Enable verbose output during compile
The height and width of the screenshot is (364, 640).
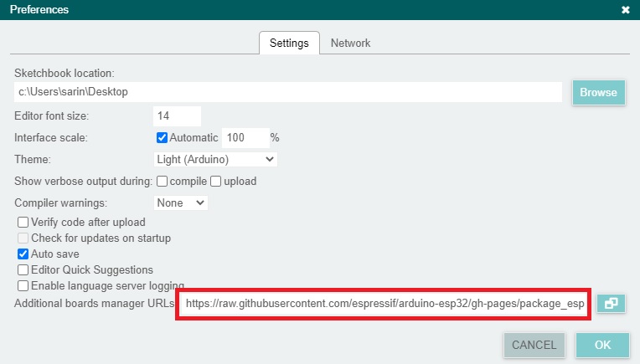pyautogui.click(x=163, y=181)
